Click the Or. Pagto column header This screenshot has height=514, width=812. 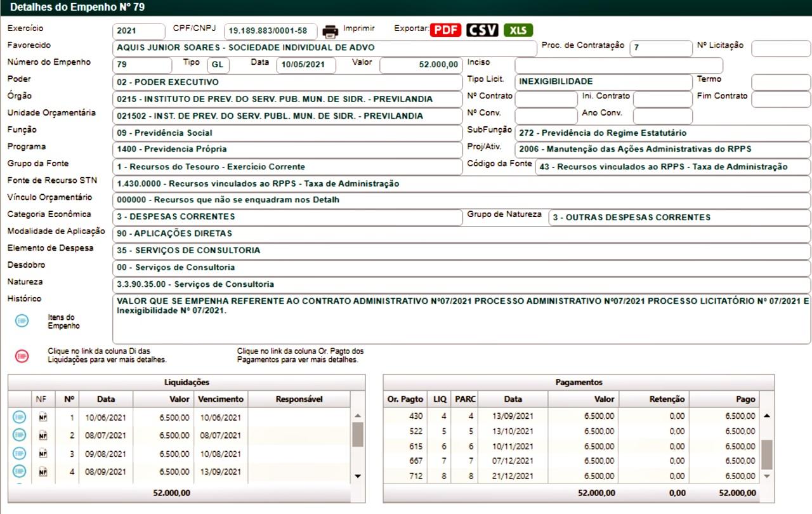pos(405,399)
